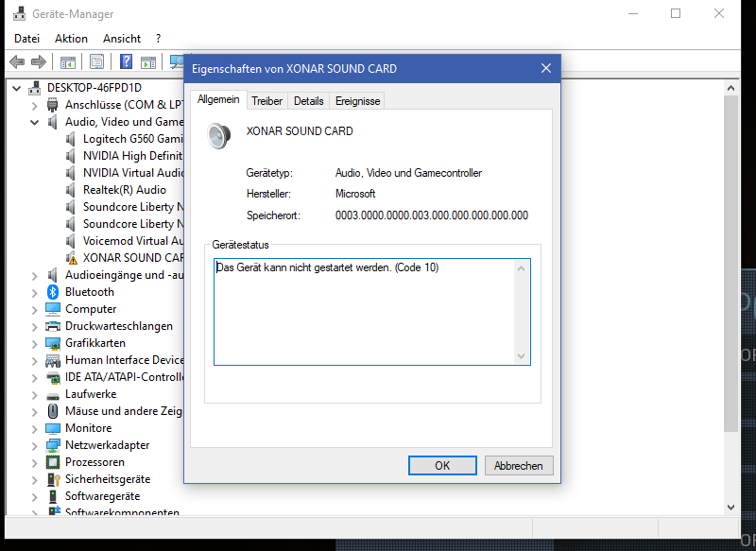This screenshot has height=551, width=756.
Task: Confirm the dialog with OK
Action: click(x=442, y=466)
